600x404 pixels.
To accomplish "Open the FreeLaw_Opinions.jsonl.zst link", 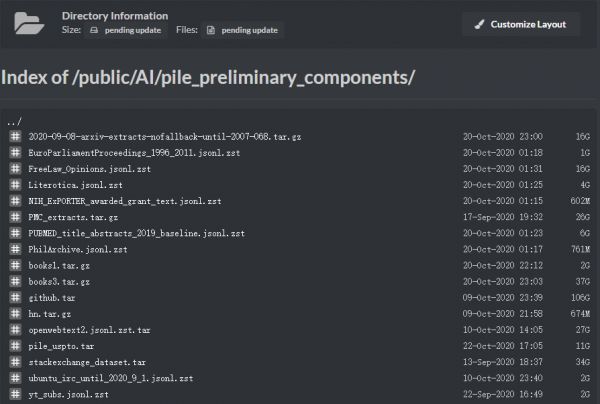I will (90, 169).
